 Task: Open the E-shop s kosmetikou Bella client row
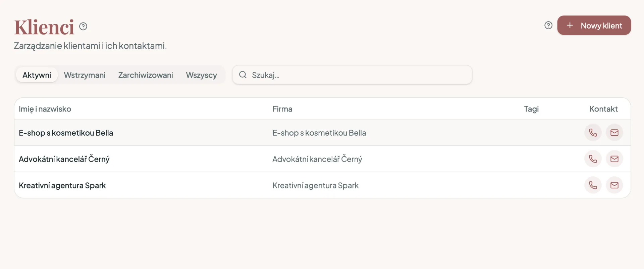click(x=322, y=133)
